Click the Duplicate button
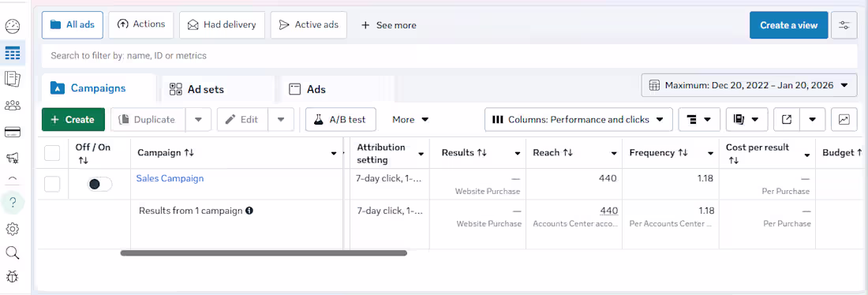 148,120
